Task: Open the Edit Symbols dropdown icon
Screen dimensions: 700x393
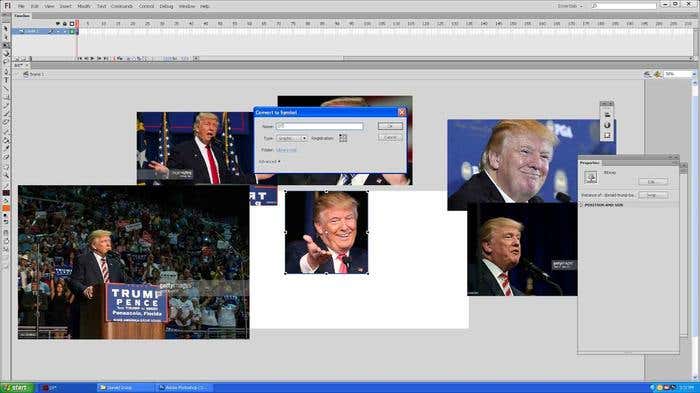Action: point(658,74)
